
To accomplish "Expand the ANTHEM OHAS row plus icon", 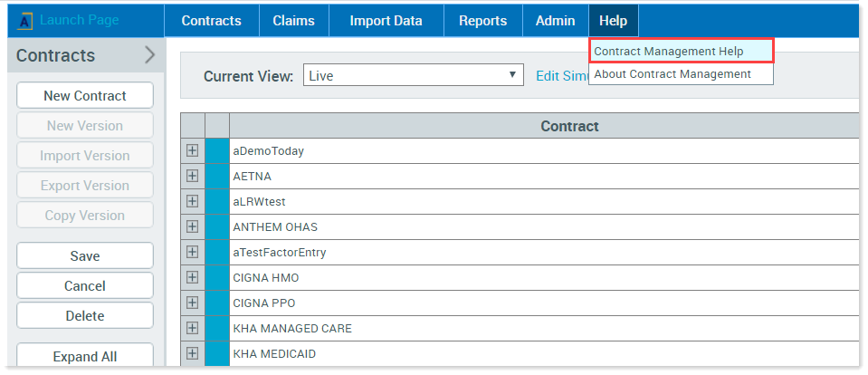I will click(192, 227).
